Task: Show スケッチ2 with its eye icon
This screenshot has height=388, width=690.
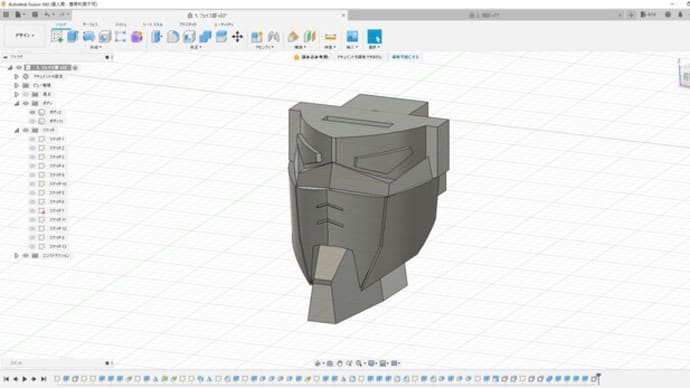Action: tap(33, 148)
